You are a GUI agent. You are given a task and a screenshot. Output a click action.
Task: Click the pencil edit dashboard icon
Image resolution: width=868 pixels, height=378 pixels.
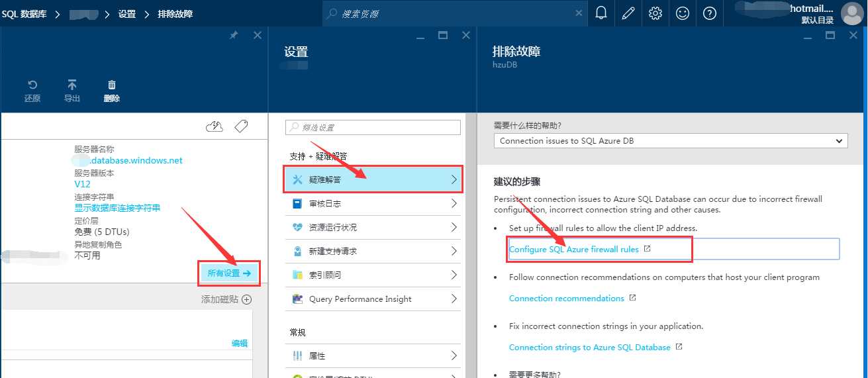click(628, 13)
